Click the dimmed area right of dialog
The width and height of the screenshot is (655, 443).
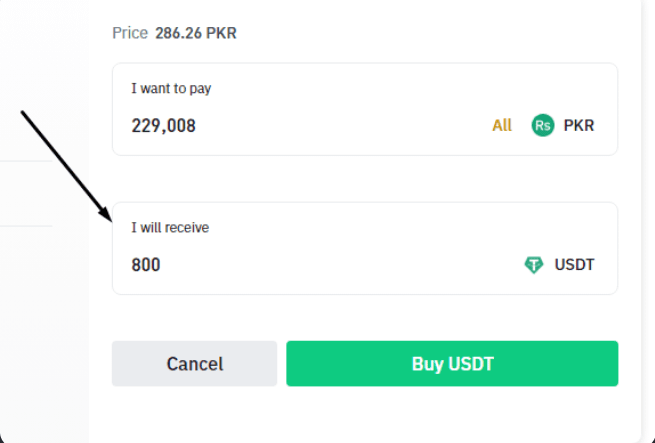pyautogui.click(x=647, y=200)
